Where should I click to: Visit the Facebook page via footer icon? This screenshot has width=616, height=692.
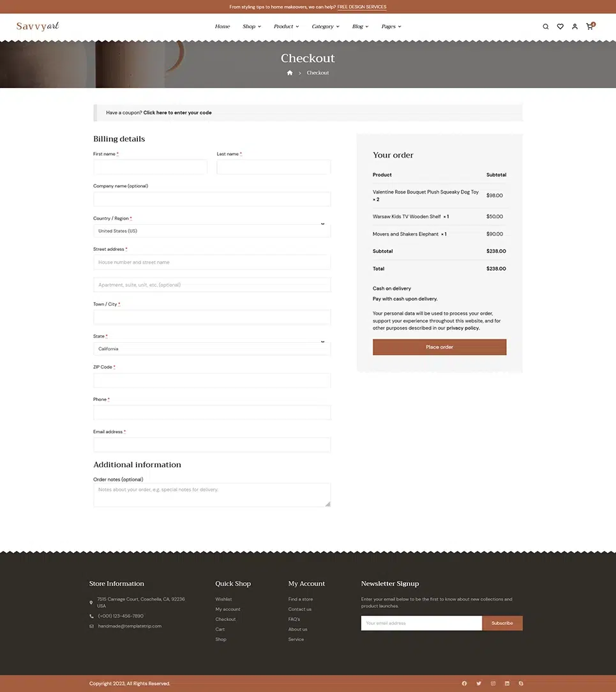pos(464,683)
